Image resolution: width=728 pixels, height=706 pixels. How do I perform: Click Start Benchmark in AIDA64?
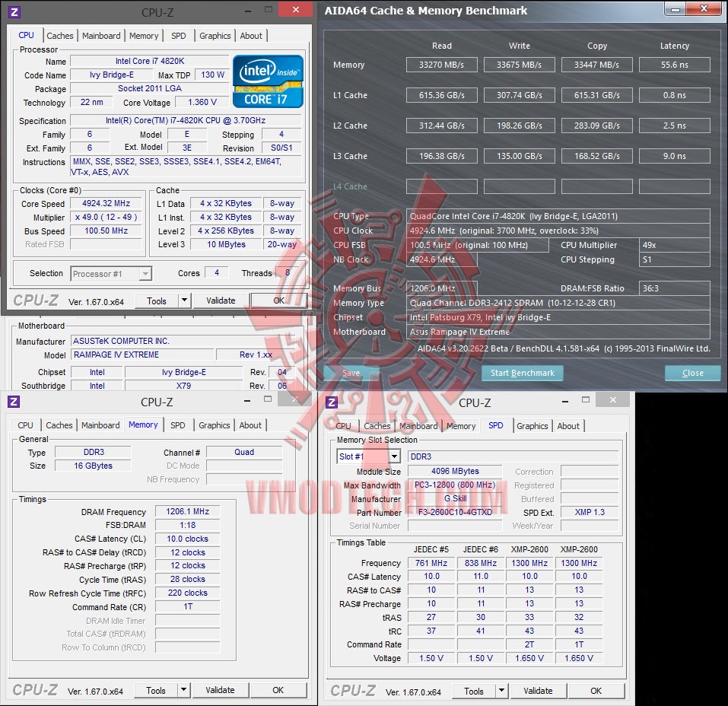[523, 373]
